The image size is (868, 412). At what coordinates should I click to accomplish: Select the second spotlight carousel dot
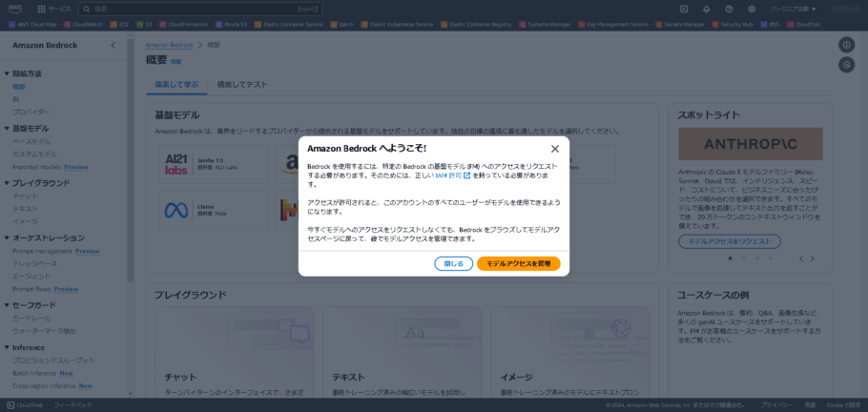(x=743, y=258)
